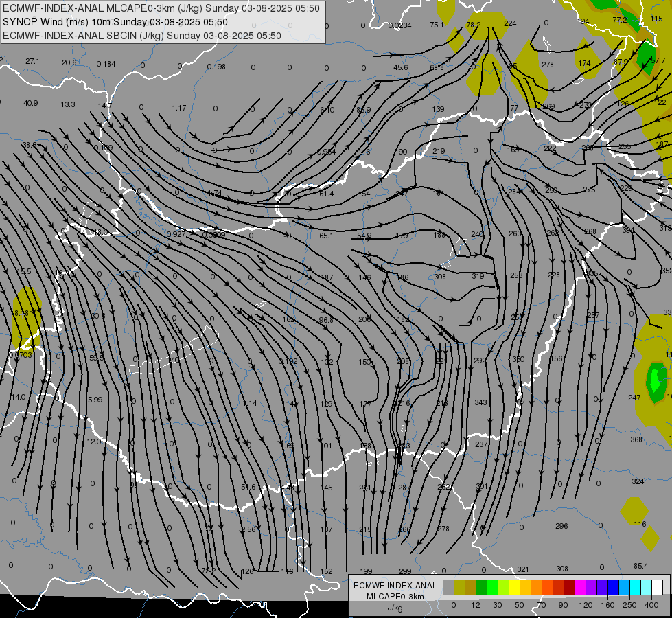Click the map value 296

click(562, 526)
